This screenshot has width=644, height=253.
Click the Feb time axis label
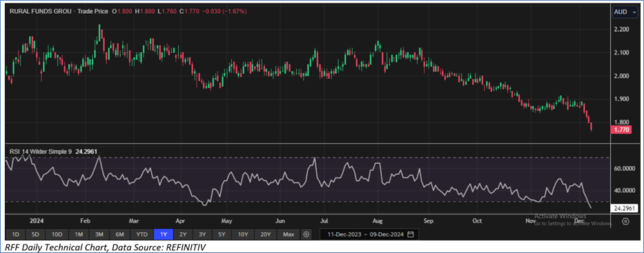click(85, 221)
